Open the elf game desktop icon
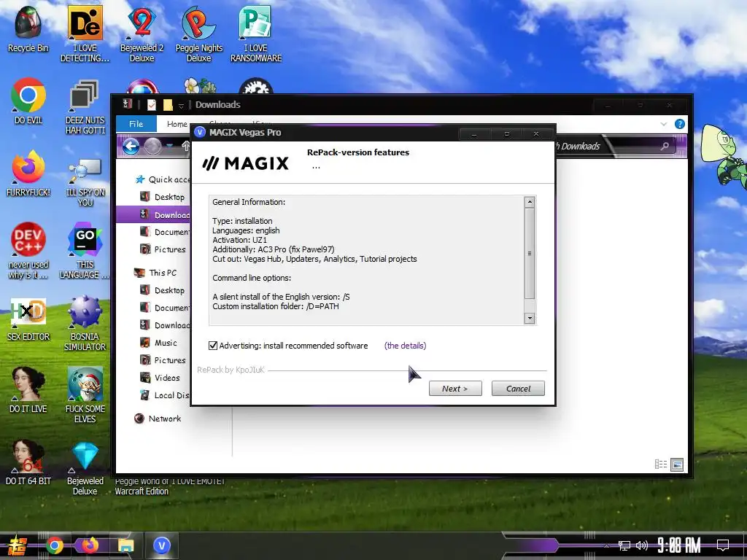Viewport: 747px width, 560px height. point(85,395)
